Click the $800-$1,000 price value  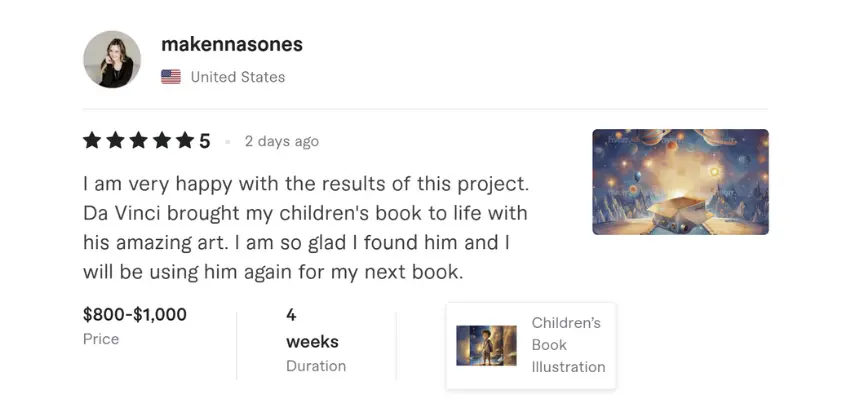(135, 314)
